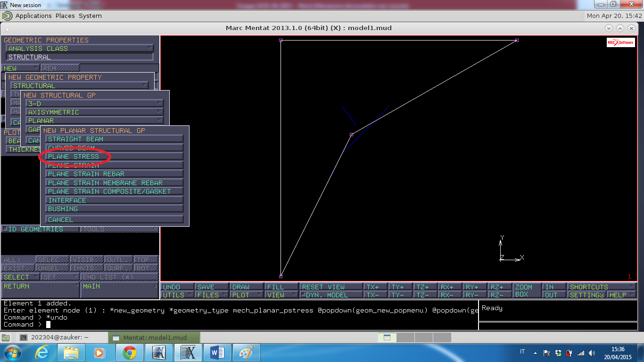Expand the 3-D structural GP submenu
This screenshot has width=644, height=362.
click(95, 104)
